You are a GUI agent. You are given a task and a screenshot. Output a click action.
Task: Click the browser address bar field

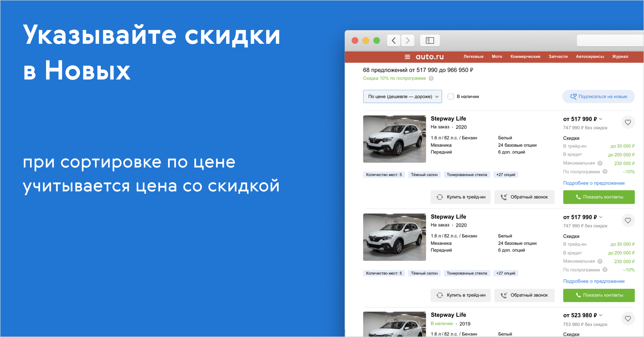click(x=610, y=40)
